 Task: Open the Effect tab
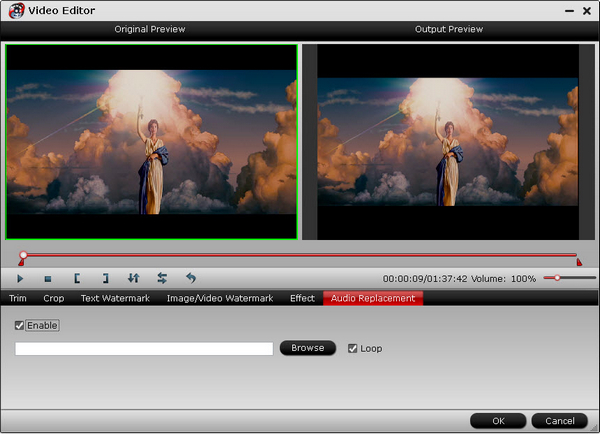point(302,298)
